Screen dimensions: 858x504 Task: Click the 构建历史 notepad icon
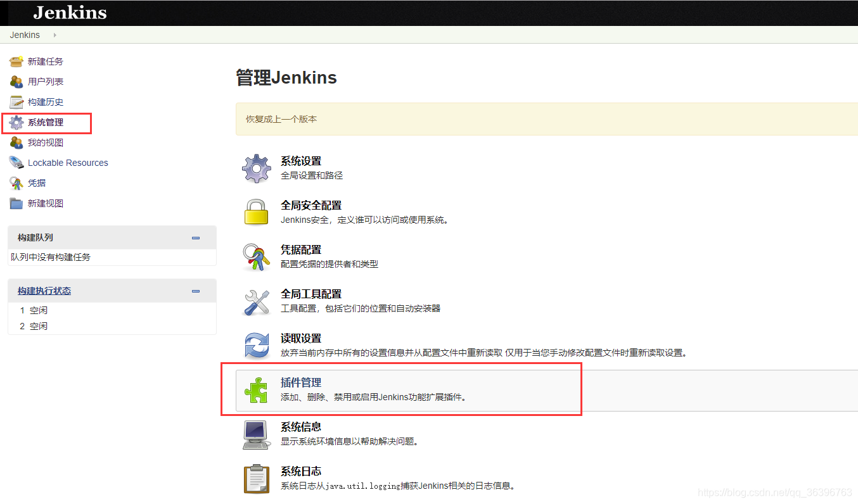[x=16, y=102]
